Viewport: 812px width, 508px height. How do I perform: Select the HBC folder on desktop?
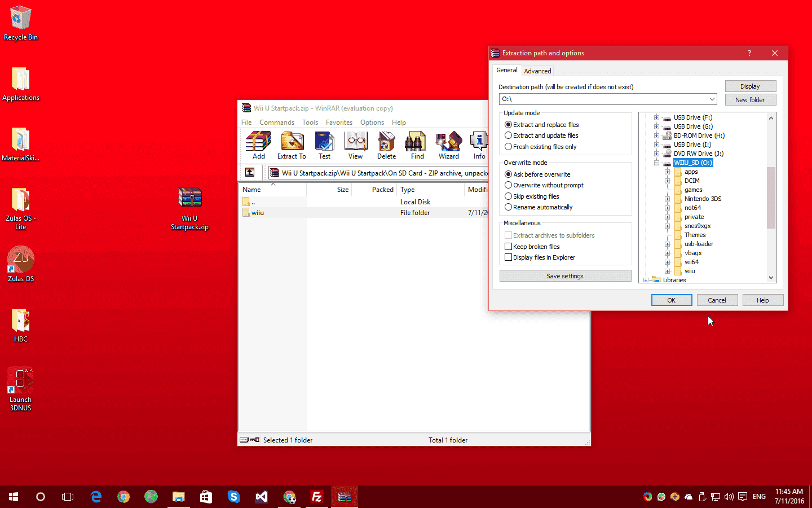[x=21, y=326]
